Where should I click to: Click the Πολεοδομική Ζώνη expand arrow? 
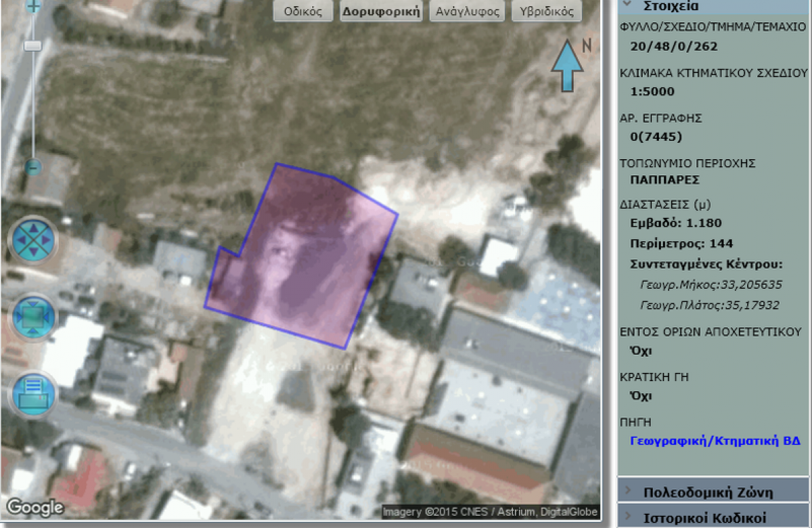coord(629,491)
